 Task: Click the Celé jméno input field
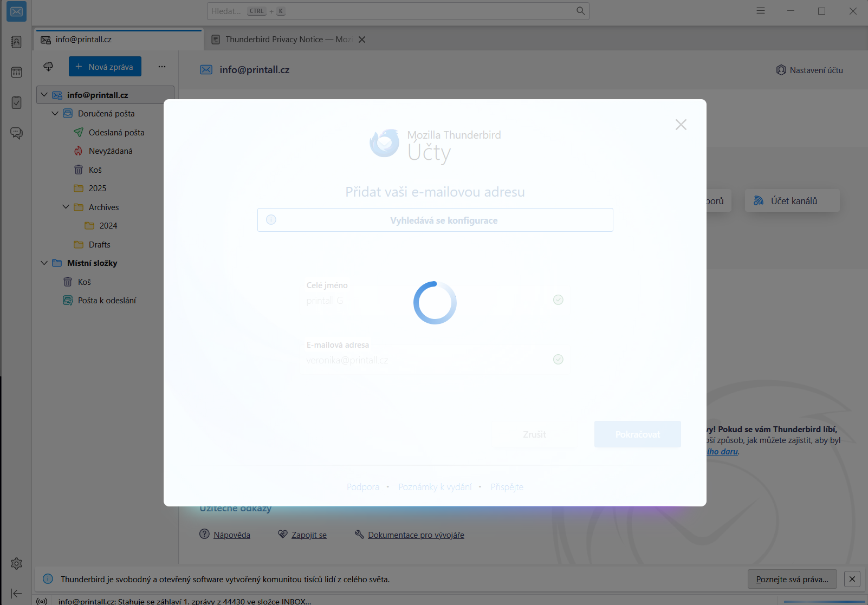[x=435, y=301]
